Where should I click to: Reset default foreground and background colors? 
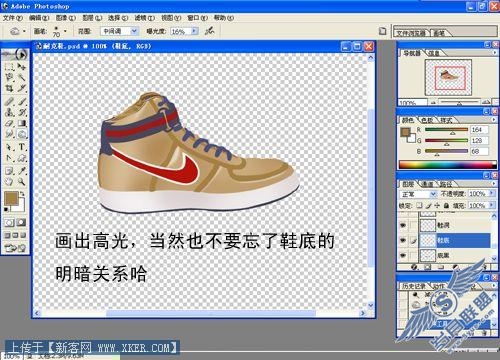point(6,209)
